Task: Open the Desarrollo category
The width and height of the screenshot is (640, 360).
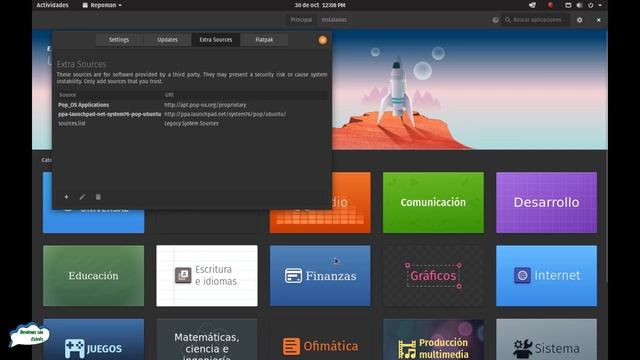Action: 546,202
